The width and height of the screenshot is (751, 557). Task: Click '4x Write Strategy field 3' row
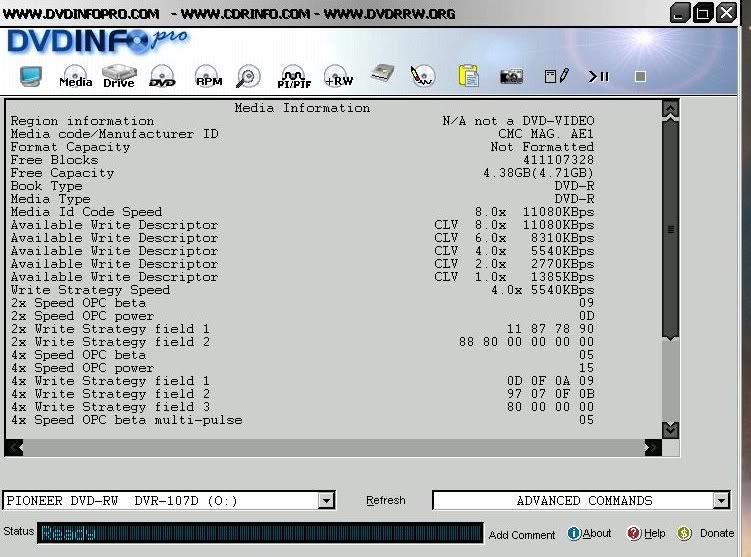(302, 407)
